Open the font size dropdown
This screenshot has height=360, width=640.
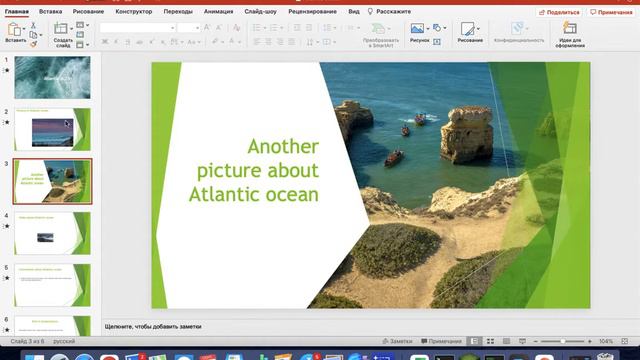[x=198, y=28]
